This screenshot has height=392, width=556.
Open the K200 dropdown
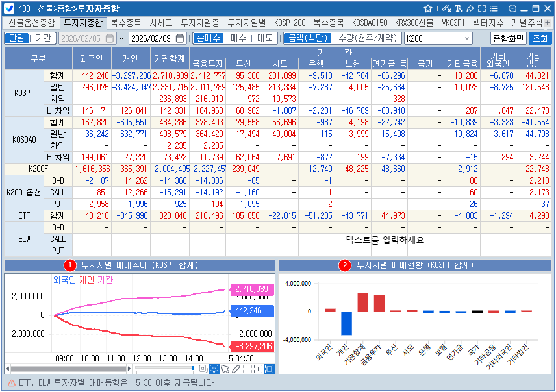click(x=467, y=38)
